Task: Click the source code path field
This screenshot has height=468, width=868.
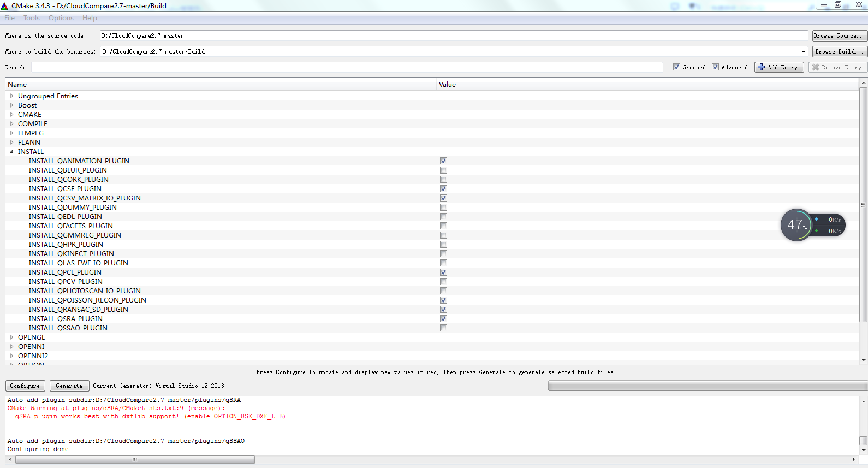Action: (454, 35)
